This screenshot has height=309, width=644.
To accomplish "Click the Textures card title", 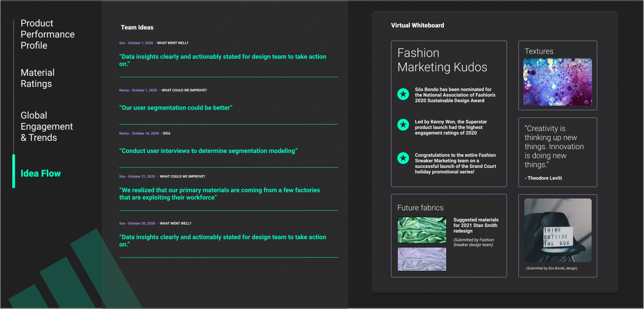I will point(539,51).
